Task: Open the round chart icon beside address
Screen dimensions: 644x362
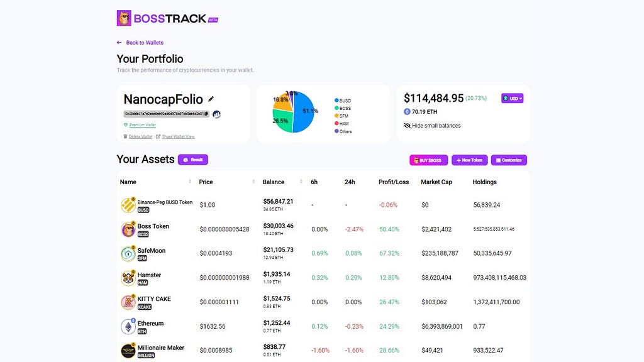Action: pos(216,114)
